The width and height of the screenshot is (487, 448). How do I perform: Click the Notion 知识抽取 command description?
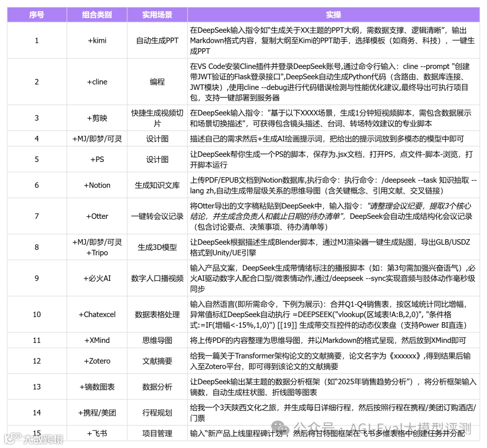[x=334, y=185]
